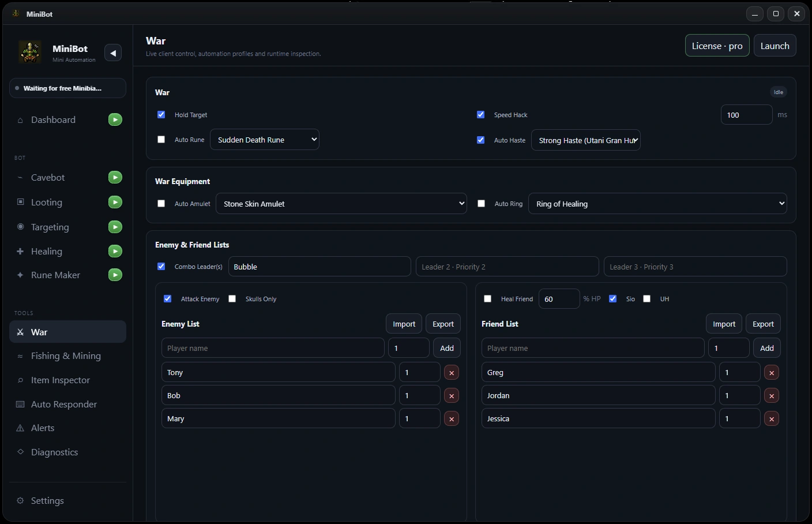Import the Friend List
Viewport: 812px width, 524px height.
(x=724, y=324)
